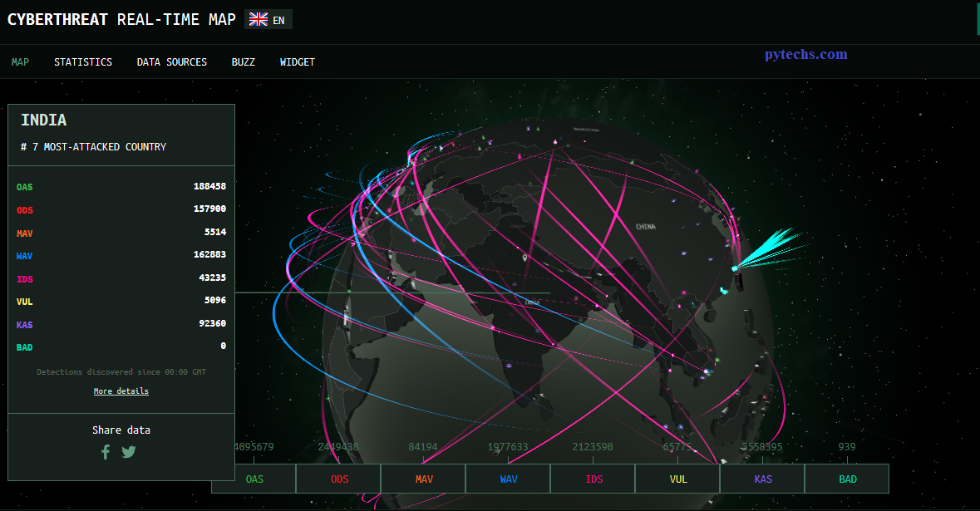
Task: Toggle the BAD filter at the bottom bar
Action: coord(848,479)
